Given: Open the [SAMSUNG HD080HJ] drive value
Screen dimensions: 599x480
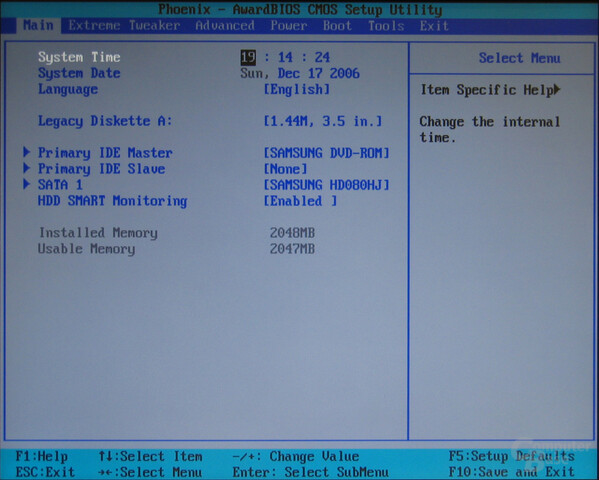Looking at the screenshot, I should click(x=327, y=185).
